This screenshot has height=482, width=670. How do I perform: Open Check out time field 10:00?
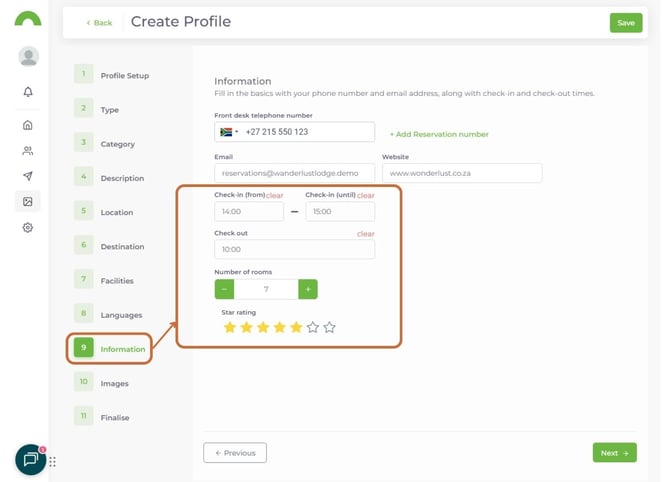click(x=294, y=249)
